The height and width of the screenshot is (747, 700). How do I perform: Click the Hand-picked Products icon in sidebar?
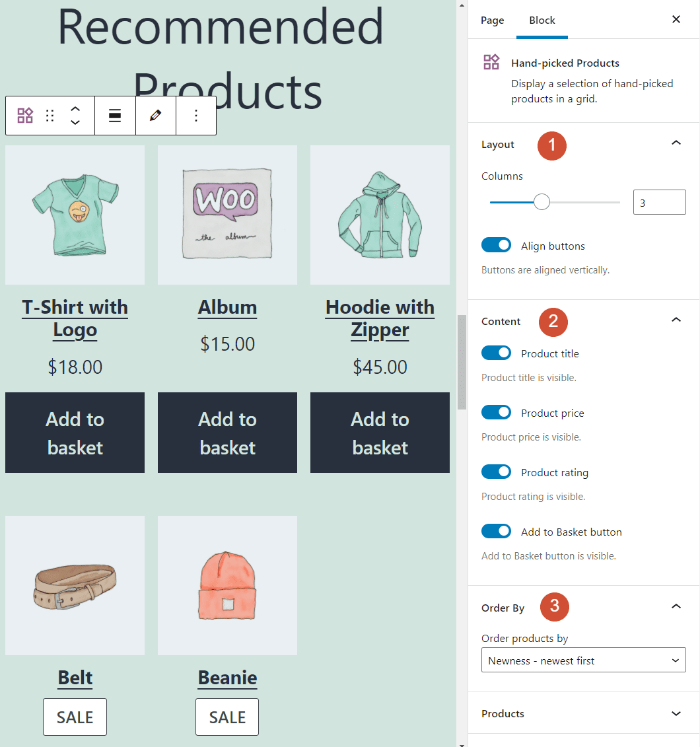click(x=491, y=62)
